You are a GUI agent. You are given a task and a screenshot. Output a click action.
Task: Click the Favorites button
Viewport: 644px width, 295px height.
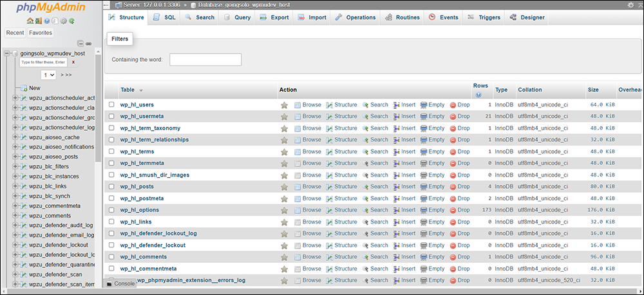[40, 33]
